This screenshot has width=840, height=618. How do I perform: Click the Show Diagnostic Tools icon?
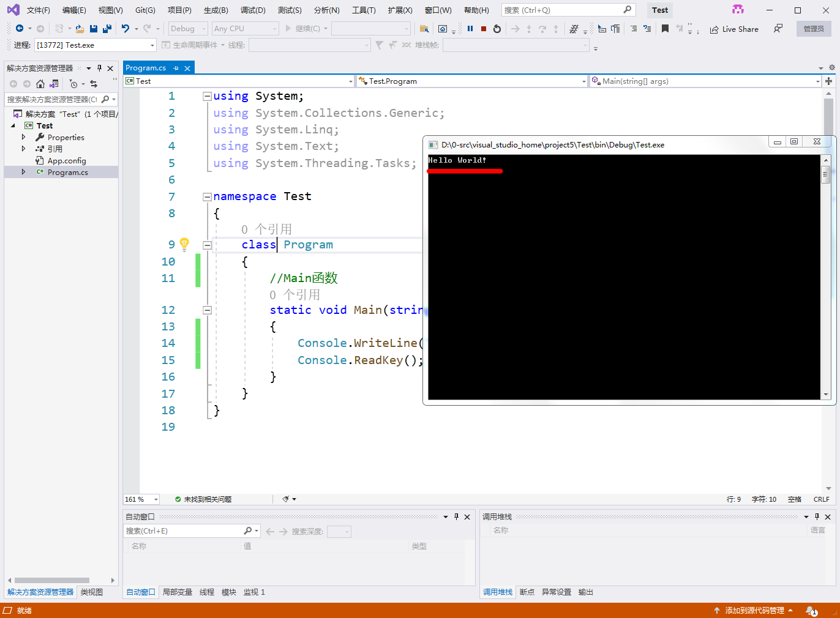573,28
